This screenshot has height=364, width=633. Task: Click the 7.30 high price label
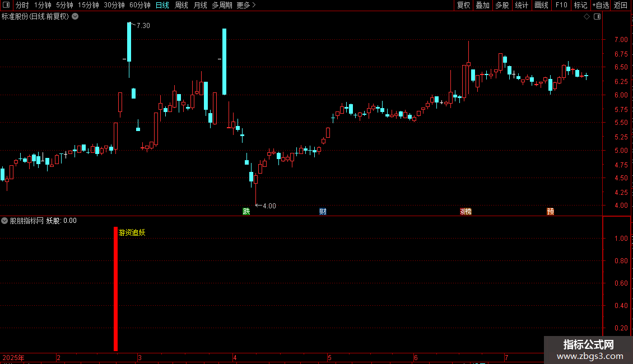coord(143,25)
